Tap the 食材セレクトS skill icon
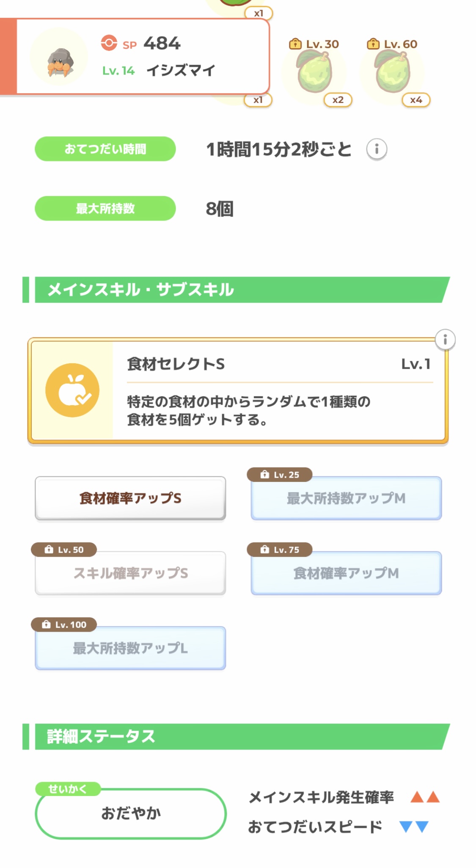 coord(72,390)
